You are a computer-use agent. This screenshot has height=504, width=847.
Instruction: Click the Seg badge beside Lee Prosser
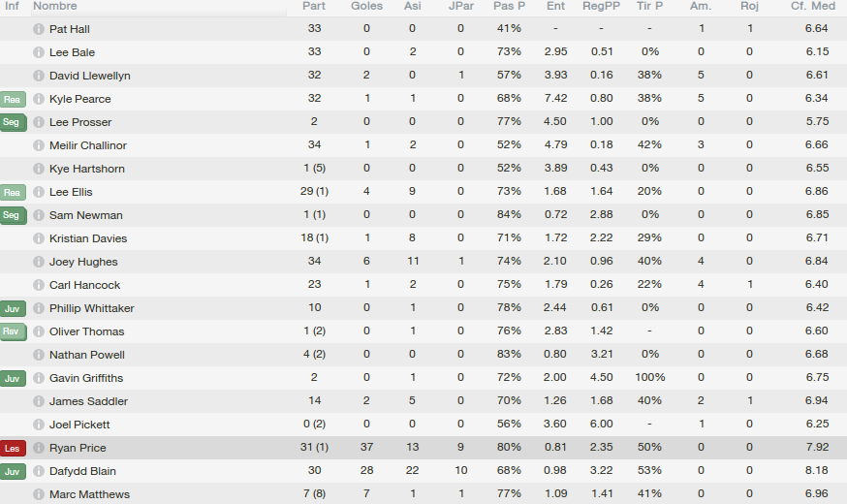tap(13, 123)
